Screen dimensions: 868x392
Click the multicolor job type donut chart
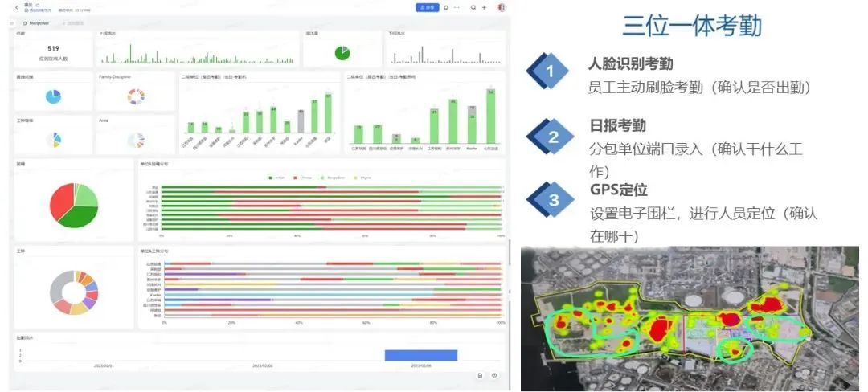73,292
